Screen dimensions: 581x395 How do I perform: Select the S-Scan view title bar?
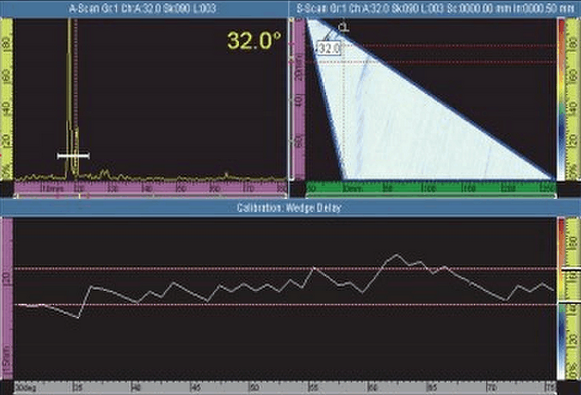(435, 8)
